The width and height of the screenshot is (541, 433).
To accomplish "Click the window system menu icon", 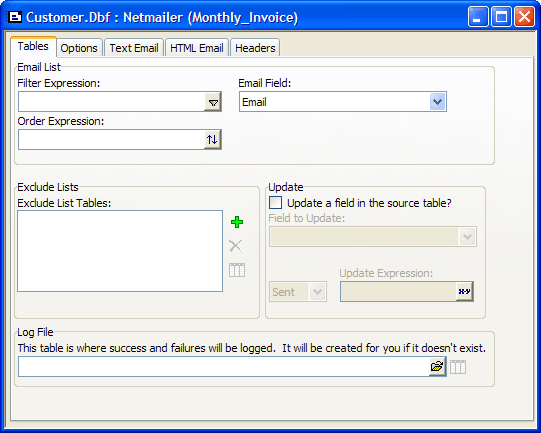I will point(15,17).
